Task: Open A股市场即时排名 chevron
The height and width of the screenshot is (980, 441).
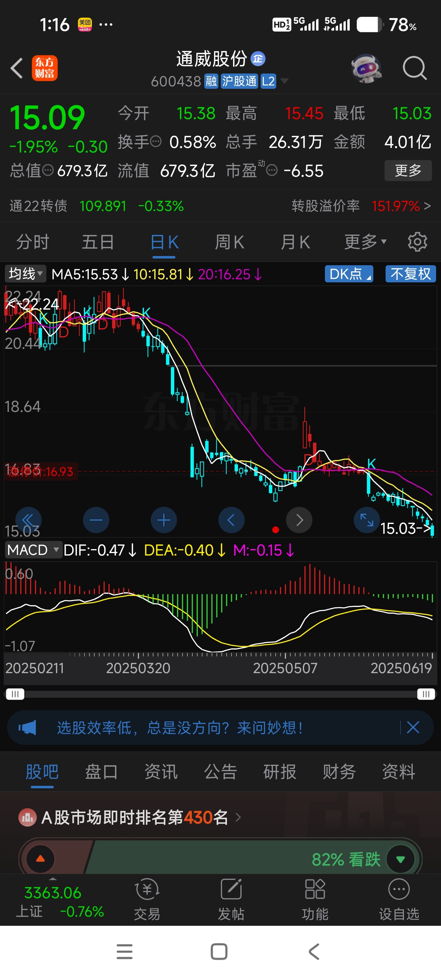Action: (238, 817)
